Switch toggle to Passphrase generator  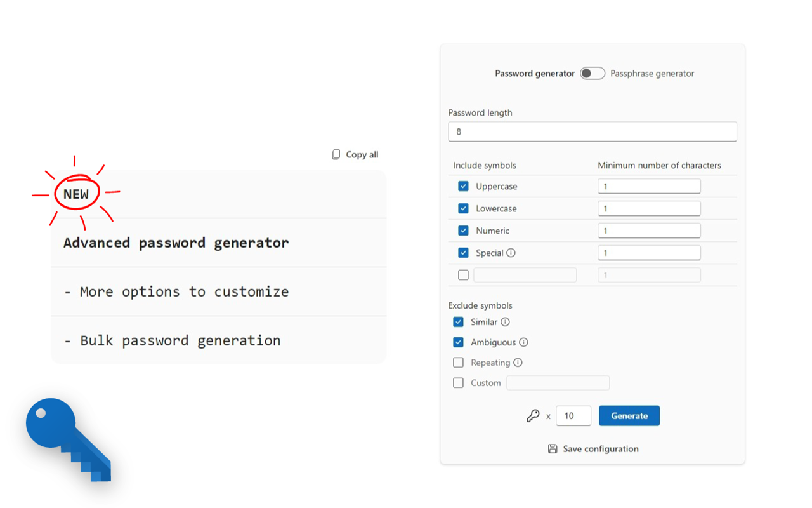593,74
